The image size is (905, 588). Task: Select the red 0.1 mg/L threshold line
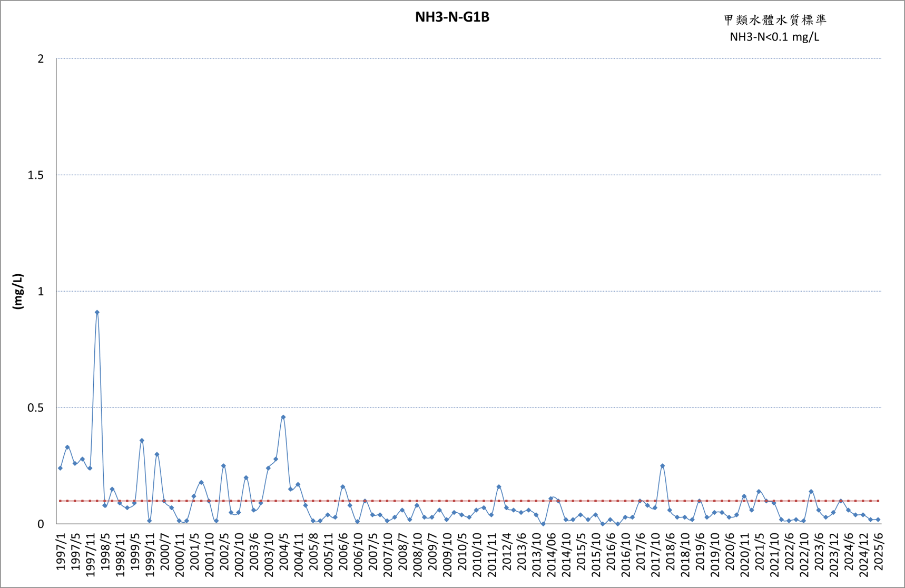469,501
